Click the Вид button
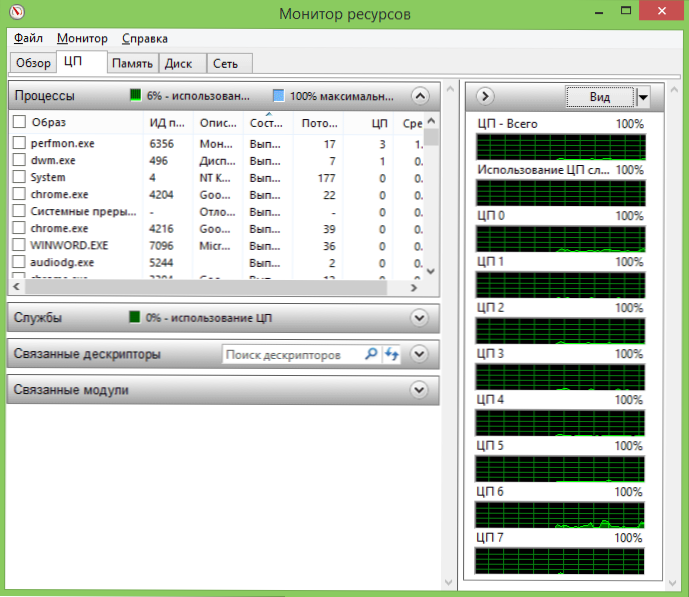 pyautogui.click(x=600, y=97)
